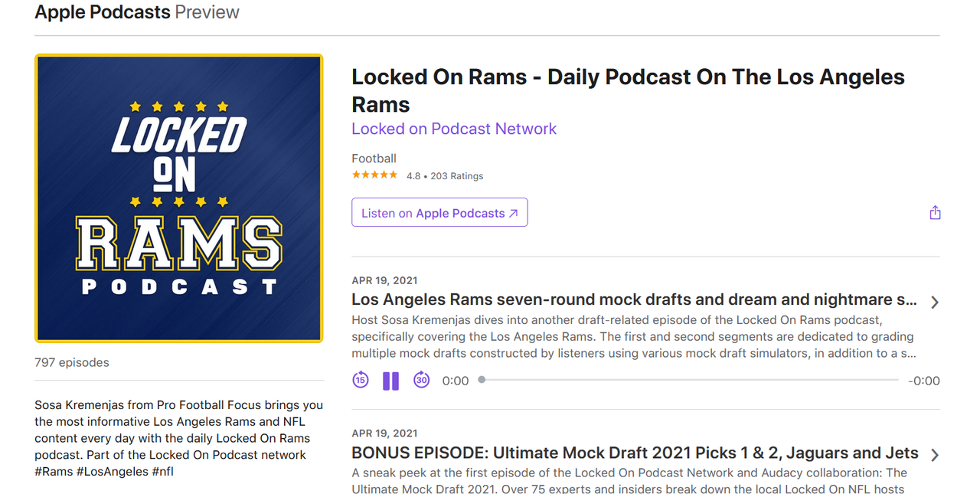Image resolution: width=980 pixels, height=494 pixels.
Task: Click the 203 Ratings text
Action: click(x=457, y=176)
